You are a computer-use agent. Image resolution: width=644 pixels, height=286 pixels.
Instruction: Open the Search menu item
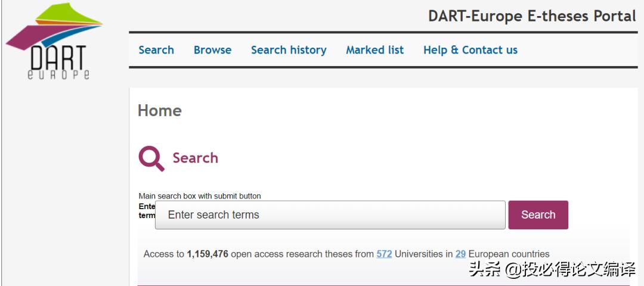coord(156,50)
